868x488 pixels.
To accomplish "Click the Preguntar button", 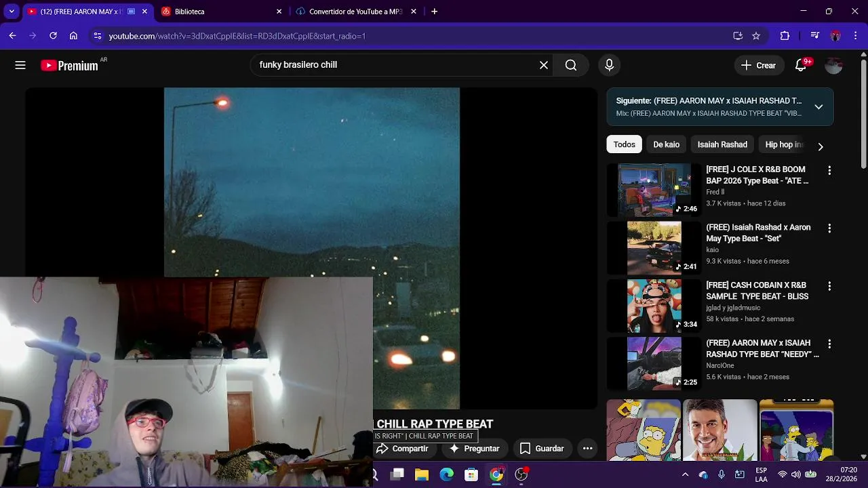I will tap(474, 449).
